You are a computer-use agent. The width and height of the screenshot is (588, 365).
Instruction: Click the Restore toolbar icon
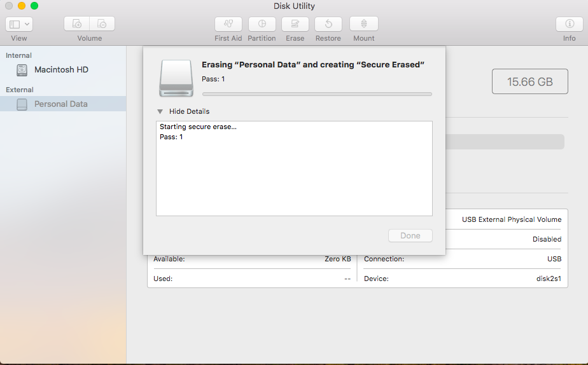click(328, 24)
